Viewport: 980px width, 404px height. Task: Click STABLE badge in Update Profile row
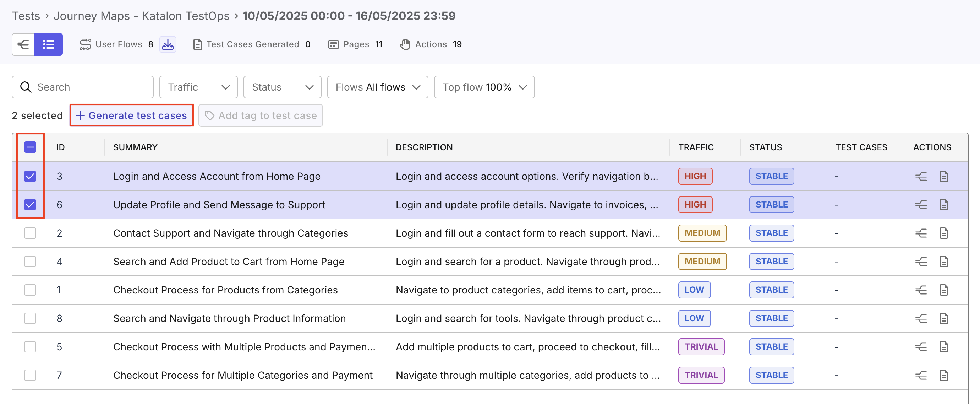click(772, 205)
